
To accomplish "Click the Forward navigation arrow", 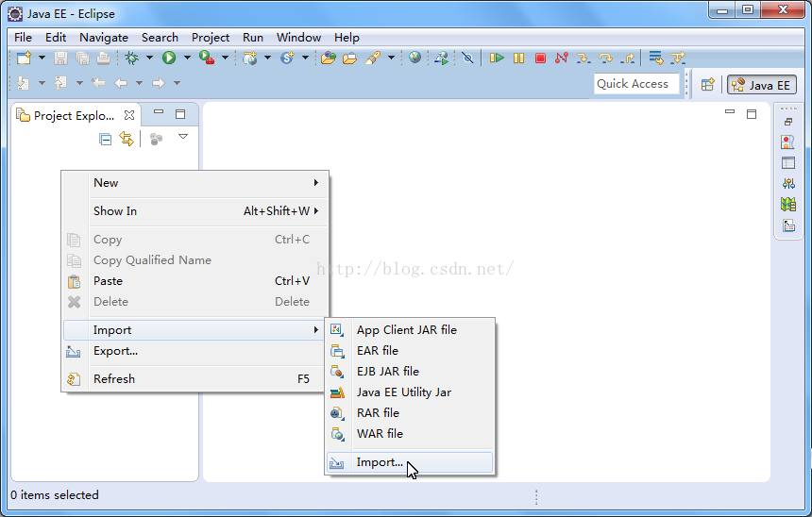I will [159, 83].
